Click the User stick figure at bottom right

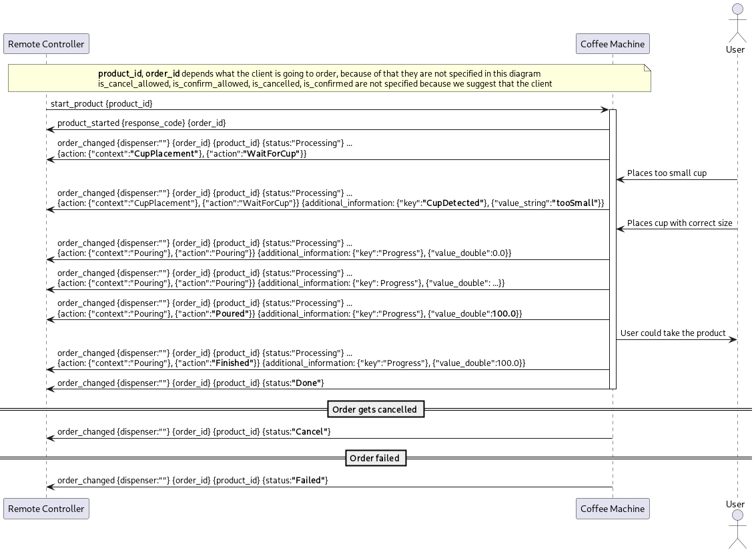coord(736,530)
